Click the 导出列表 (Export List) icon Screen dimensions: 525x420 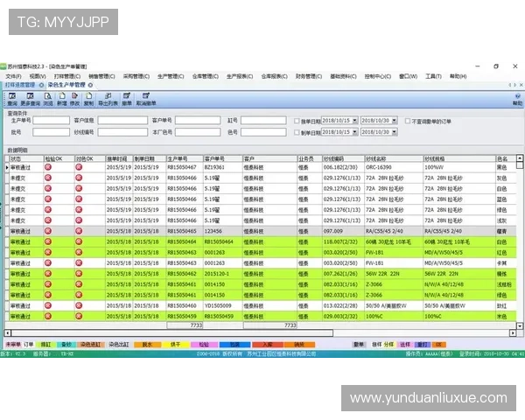coord(108,98)
